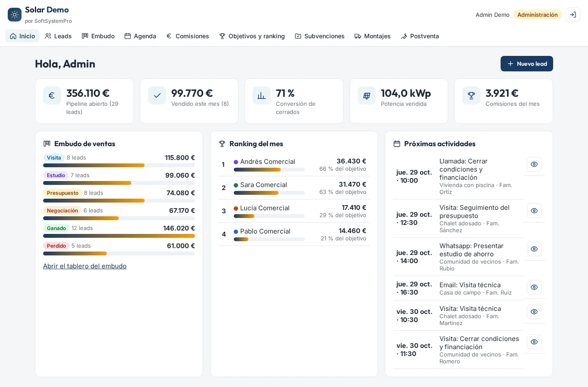Click the jue. 29 oct. 10:00 date
Screen dimensions: 588x387
414,176
